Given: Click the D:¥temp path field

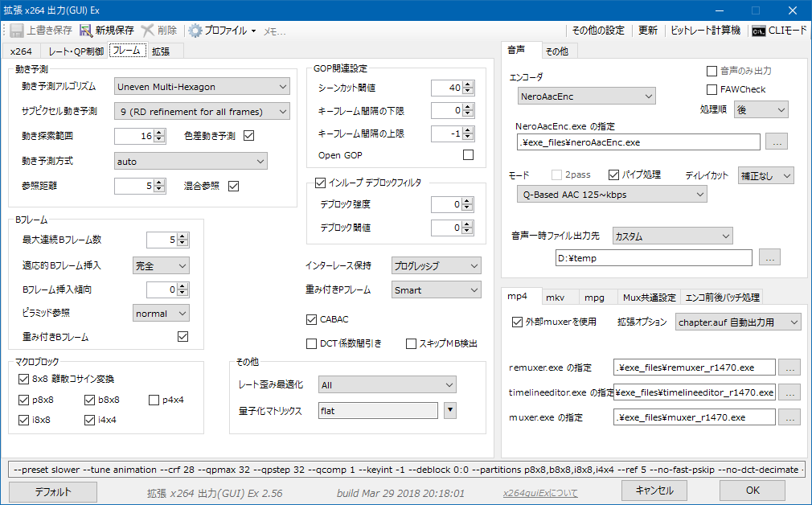Looking at the screenshot, I should pyautogui.click(x=654, y=257).
